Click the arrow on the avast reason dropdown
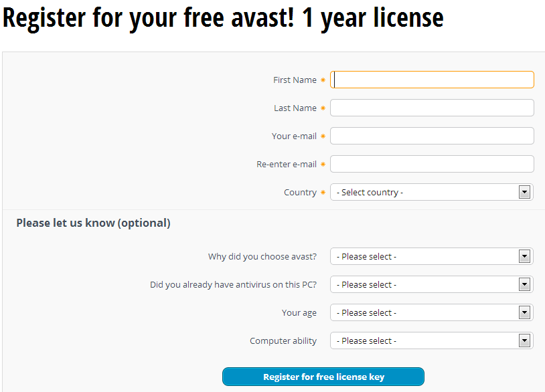The width and height of the screenshot is (545, 392). pyautogui.click(x=524, y=257)
